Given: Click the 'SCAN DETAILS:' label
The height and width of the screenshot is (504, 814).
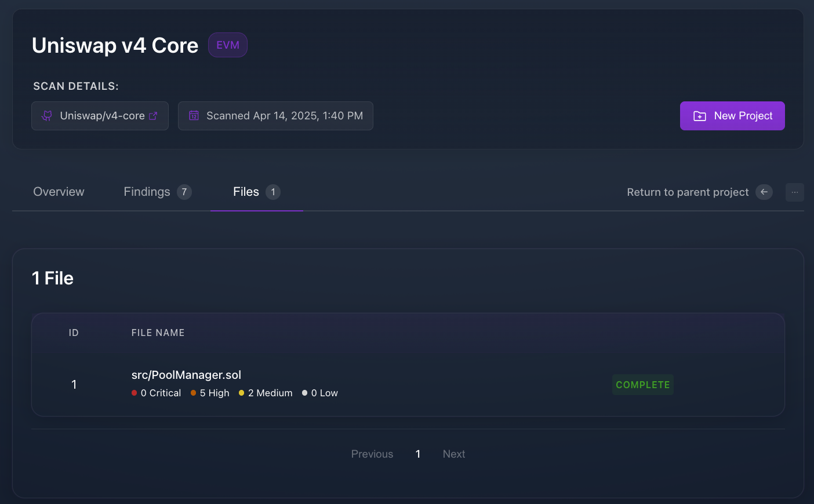Looking at the screenshot, I should (76, 86).
